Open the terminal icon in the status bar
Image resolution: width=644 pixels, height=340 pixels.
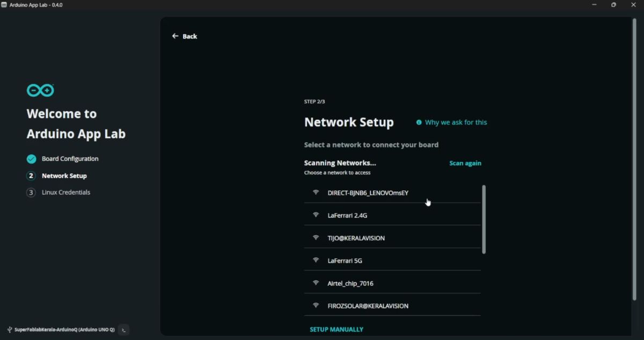click(123, 330)
